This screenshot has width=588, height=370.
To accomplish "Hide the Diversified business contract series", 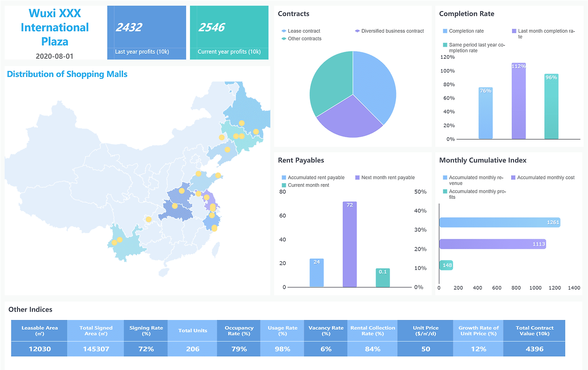I will [x=357, y=31].
